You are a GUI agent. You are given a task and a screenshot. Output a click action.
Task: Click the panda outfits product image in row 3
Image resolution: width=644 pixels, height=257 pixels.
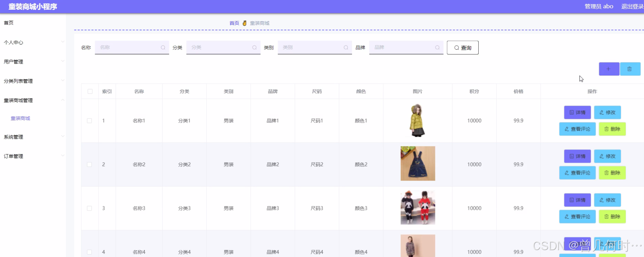click(418, 207)
